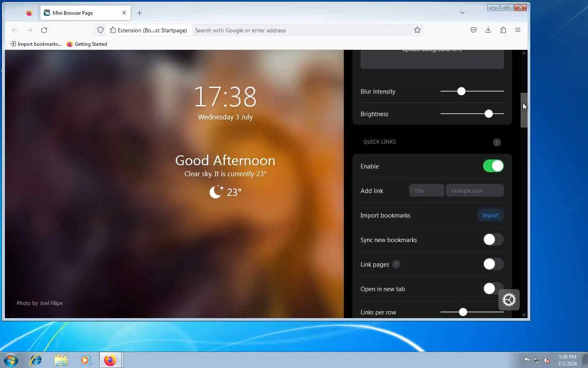588x368 pixels.
Task: Click the QUICK LINKS section heading
Action: (379, 142)
